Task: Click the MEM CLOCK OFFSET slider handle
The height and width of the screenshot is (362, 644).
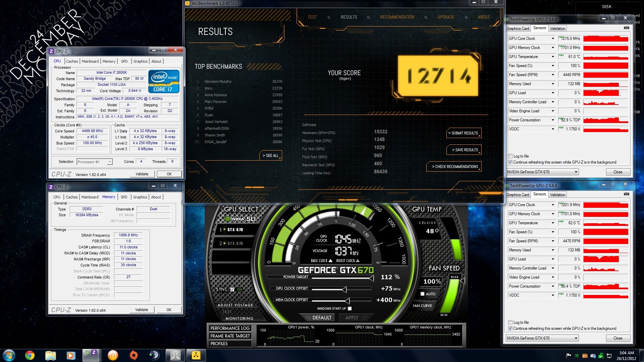Action: coord(347,301)
